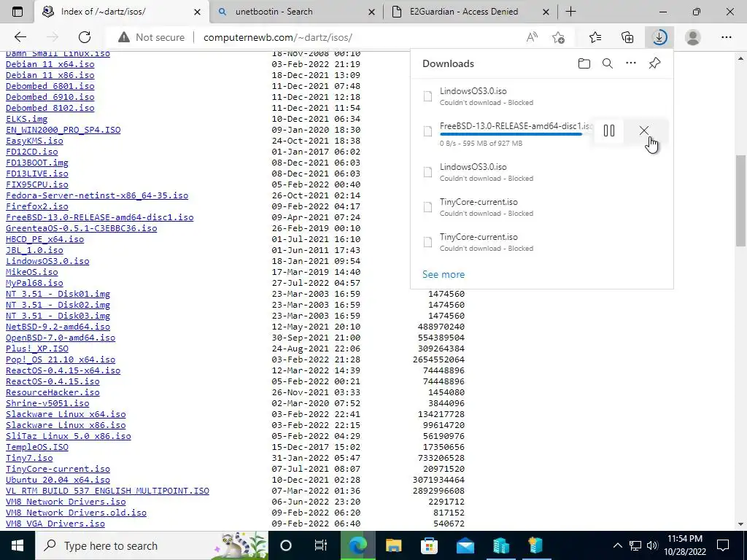Open NetBSD-9.2-amd64.iso link

[58, 327]
